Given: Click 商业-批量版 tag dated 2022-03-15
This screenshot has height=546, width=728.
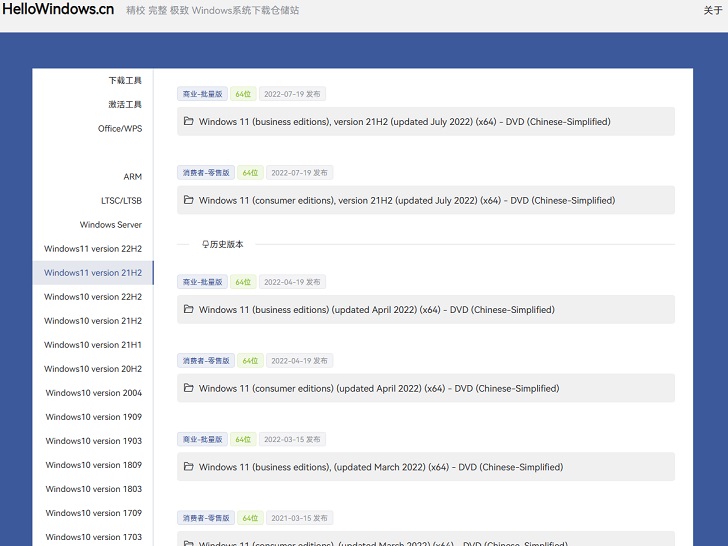Looking at the screenshot, I should (202, 439).
